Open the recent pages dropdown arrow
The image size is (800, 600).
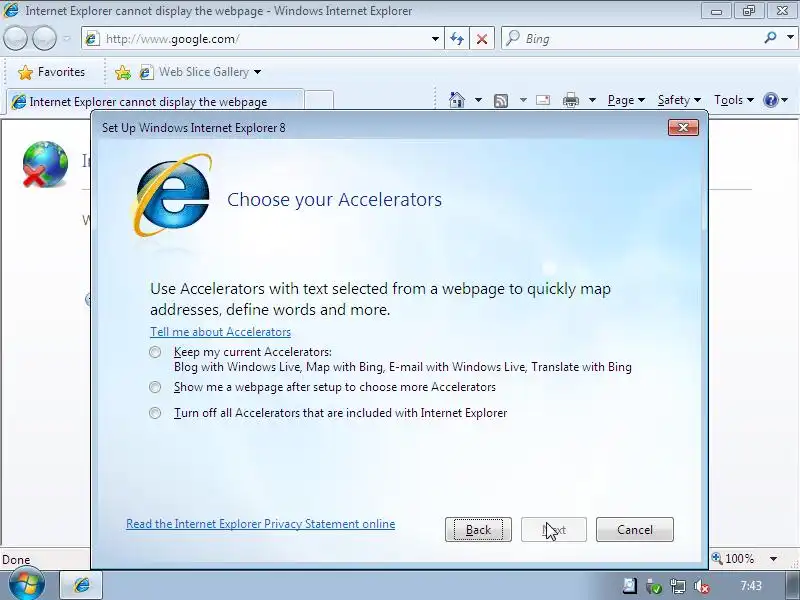67,38
